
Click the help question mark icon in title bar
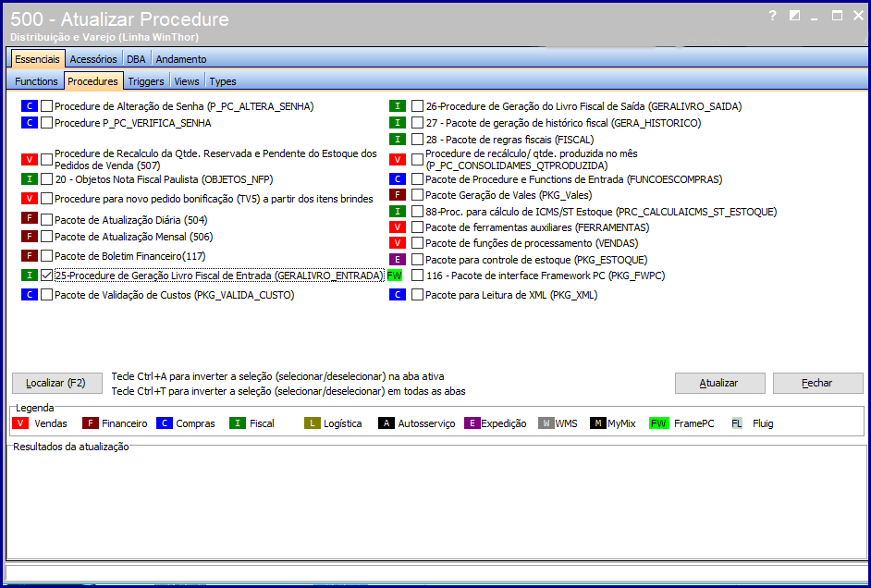[772, 16]
